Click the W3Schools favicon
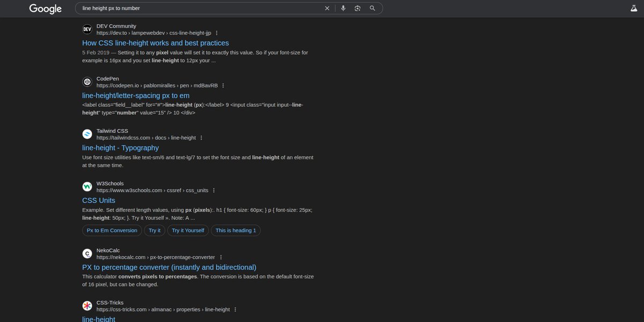This screenshot has height=322, width=644. click(87, 187)
